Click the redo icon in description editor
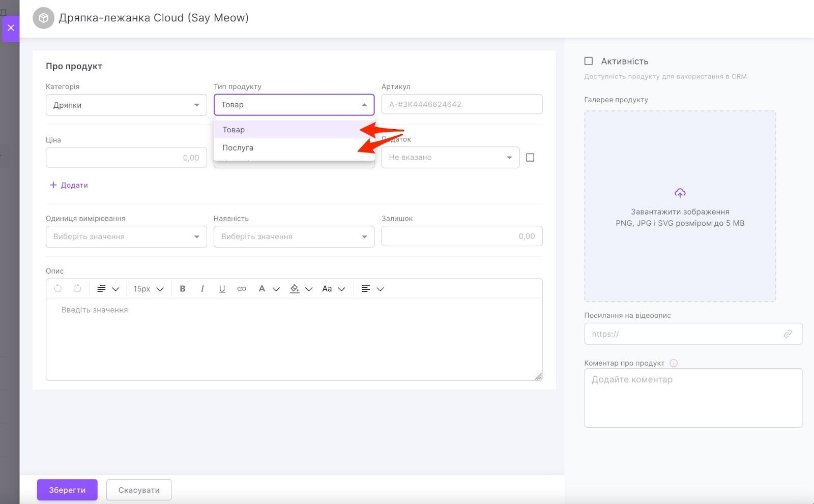This screenshot has width=814, height=504. coord(77,288)
